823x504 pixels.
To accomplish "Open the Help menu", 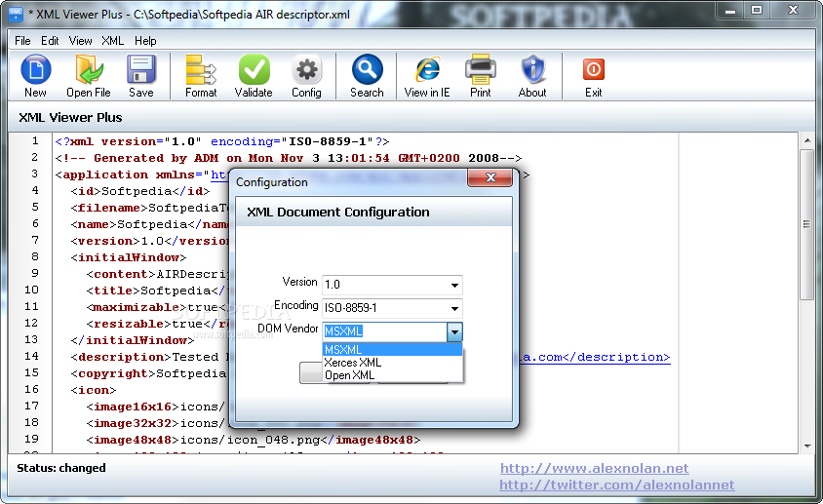I will pos(145,41).
